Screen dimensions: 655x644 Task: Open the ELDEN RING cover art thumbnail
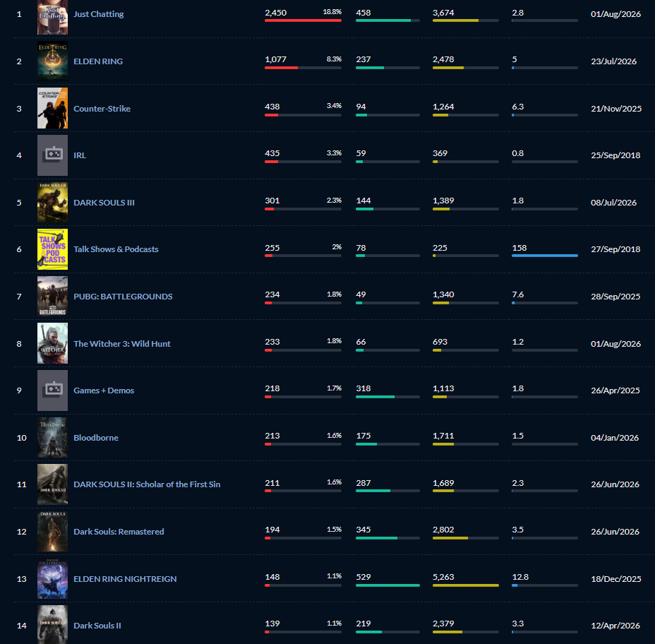[52, 61]
